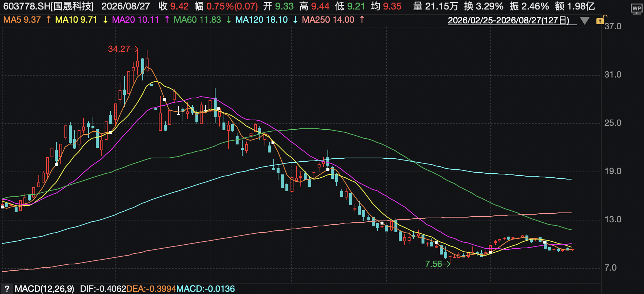Click the 31.0 price axis label
Viewport: 644px width, 294px height.
[x=613, y=75]
